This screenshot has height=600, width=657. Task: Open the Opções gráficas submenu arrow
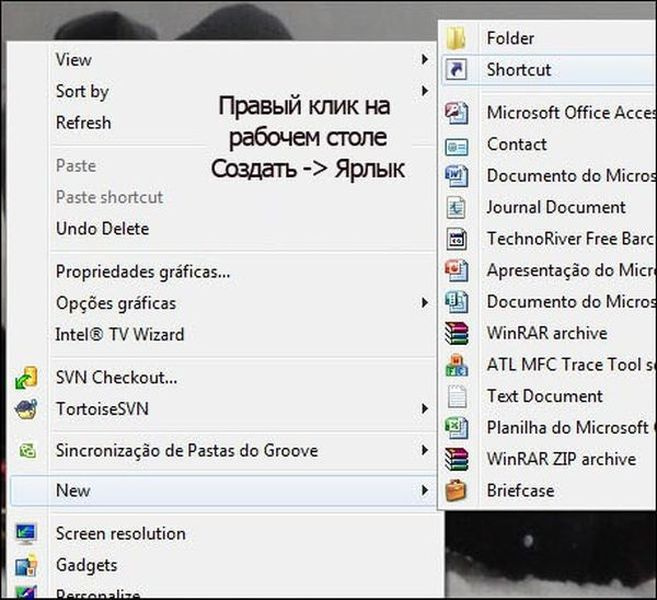tap(425, 303)
